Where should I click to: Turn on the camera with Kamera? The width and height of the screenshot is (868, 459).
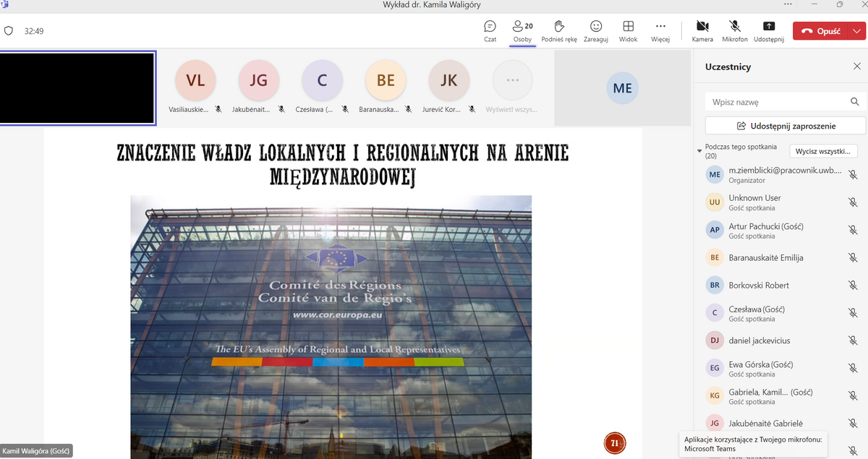702,30
